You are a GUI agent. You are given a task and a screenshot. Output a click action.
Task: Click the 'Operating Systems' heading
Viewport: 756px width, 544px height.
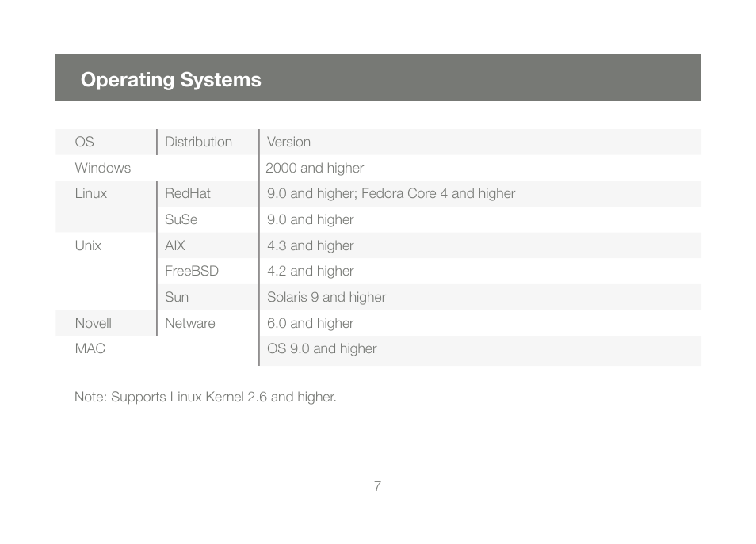point(170,80)
